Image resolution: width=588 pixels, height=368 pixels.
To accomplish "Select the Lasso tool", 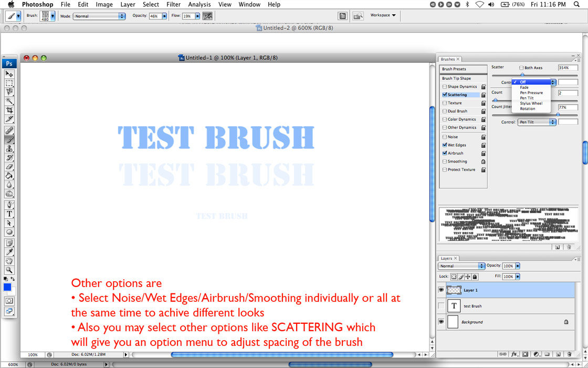I will [x=9, y=93].
